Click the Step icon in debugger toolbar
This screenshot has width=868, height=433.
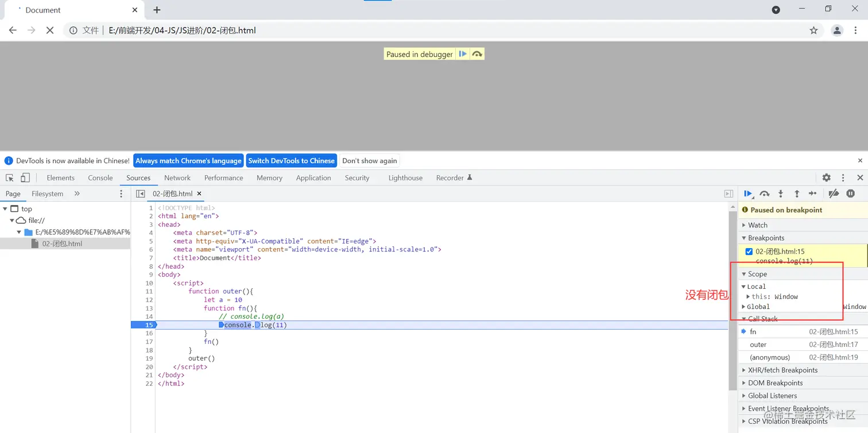(x=812, y=194)
